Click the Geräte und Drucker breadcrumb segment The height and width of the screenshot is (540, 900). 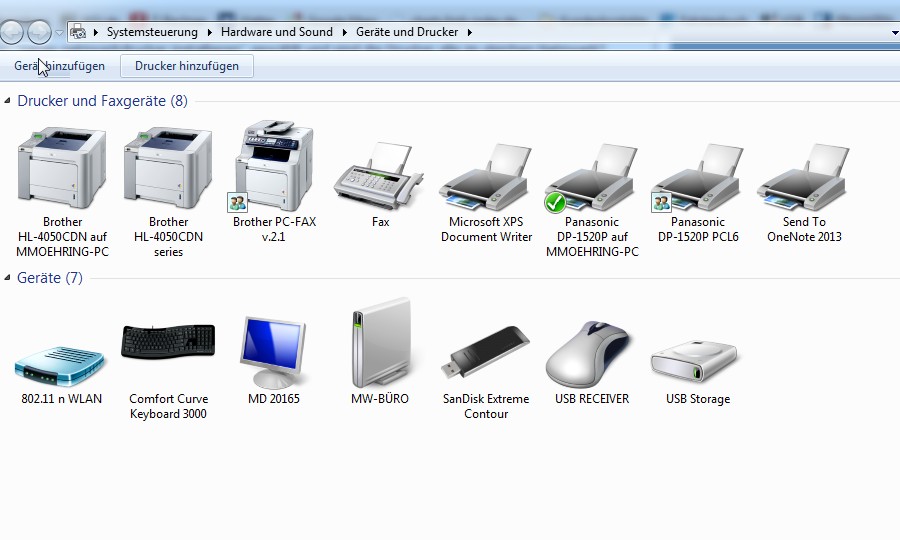tap(407, 32)
